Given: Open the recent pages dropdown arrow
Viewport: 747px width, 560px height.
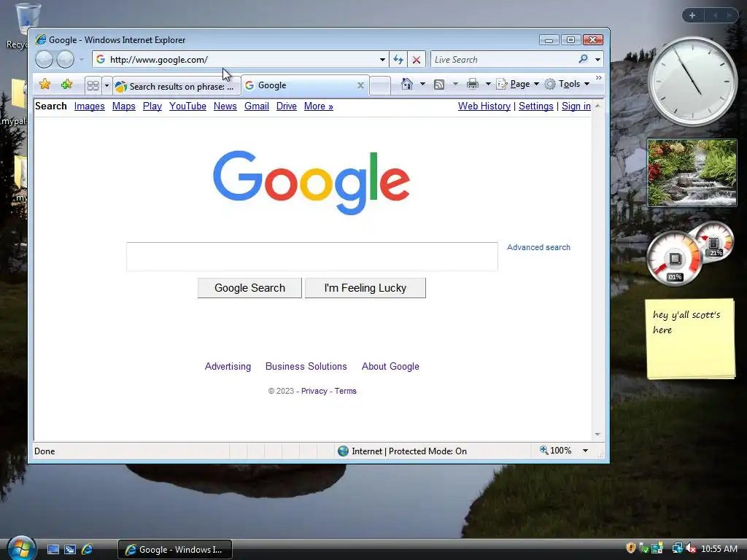Looking at the screenshot, I should coord(82,60).
